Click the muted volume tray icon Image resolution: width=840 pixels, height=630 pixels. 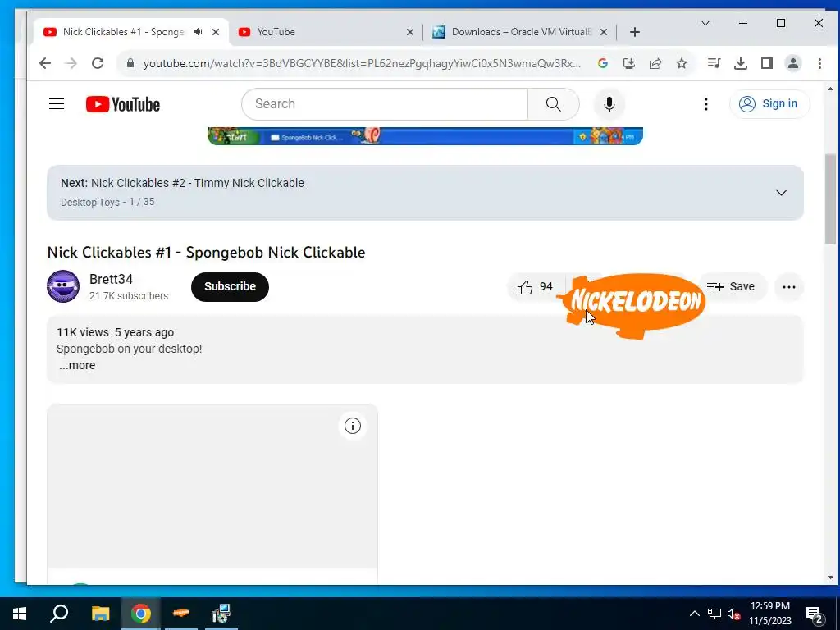point(733,614)
